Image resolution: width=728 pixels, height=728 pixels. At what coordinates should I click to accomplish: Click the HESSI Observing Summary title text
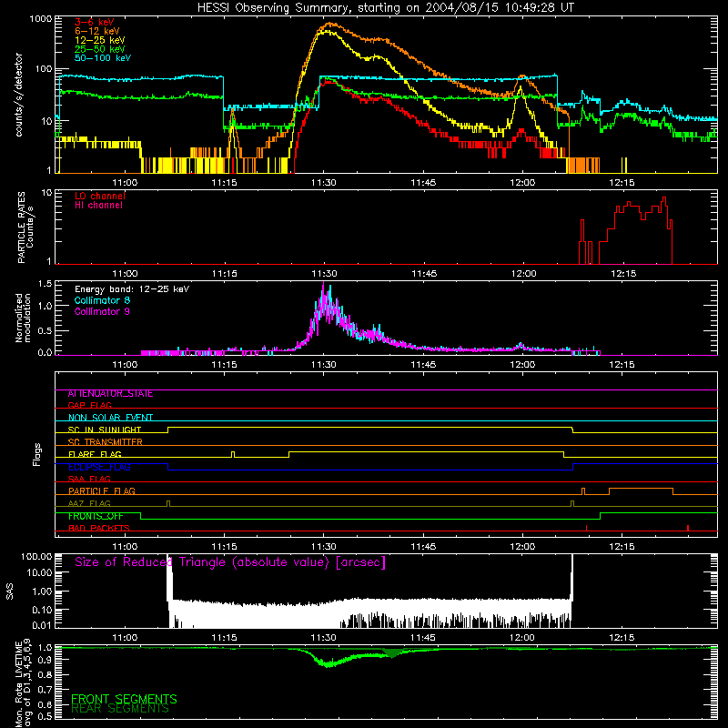385,7
